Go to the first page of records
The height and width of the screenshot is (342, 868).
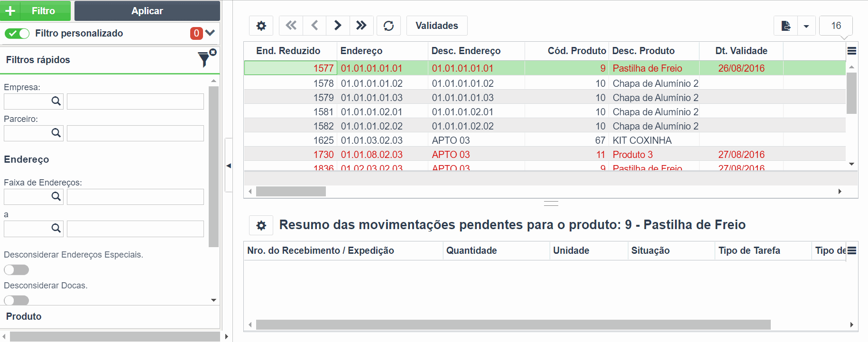click(x=291, y=26)
